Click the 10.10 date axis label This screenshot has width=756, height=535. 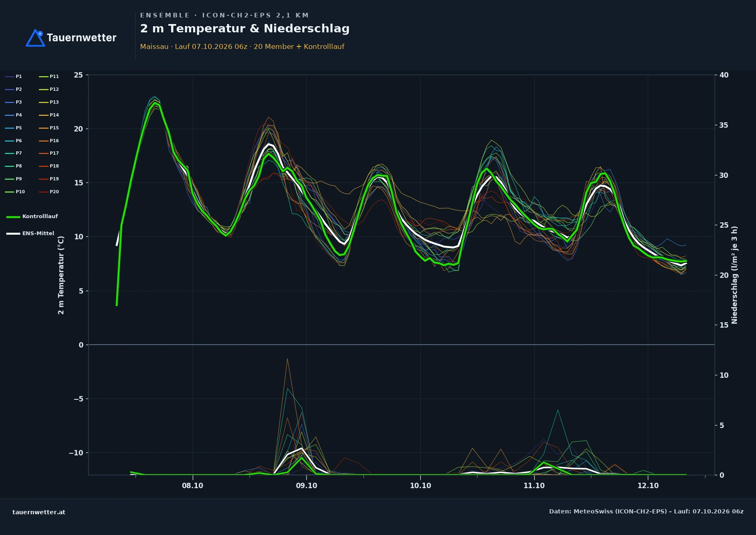(421, 486)
